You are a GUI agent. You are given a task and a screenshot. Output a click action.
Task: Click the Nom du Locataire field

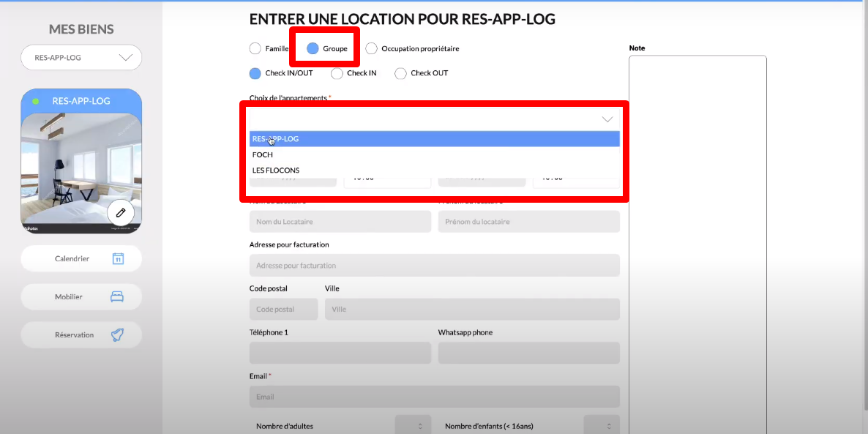click(x=340, y=222)
